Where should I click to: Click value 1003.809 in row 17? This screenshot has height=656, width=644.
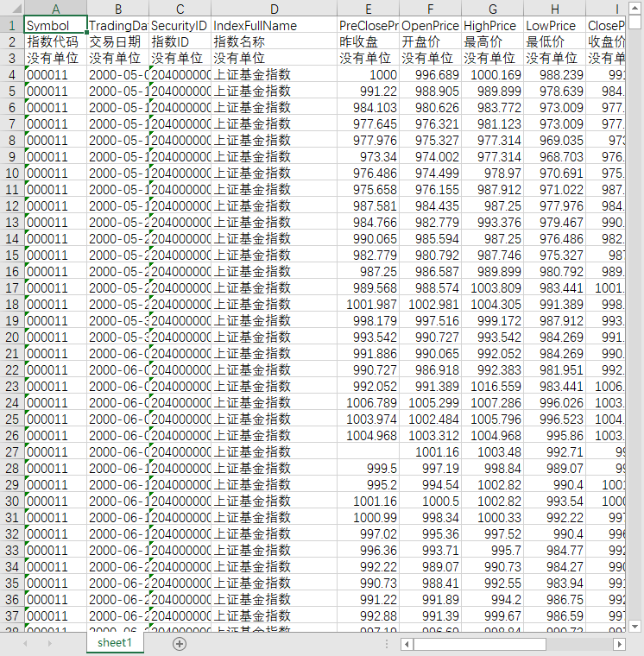point(493,287)
